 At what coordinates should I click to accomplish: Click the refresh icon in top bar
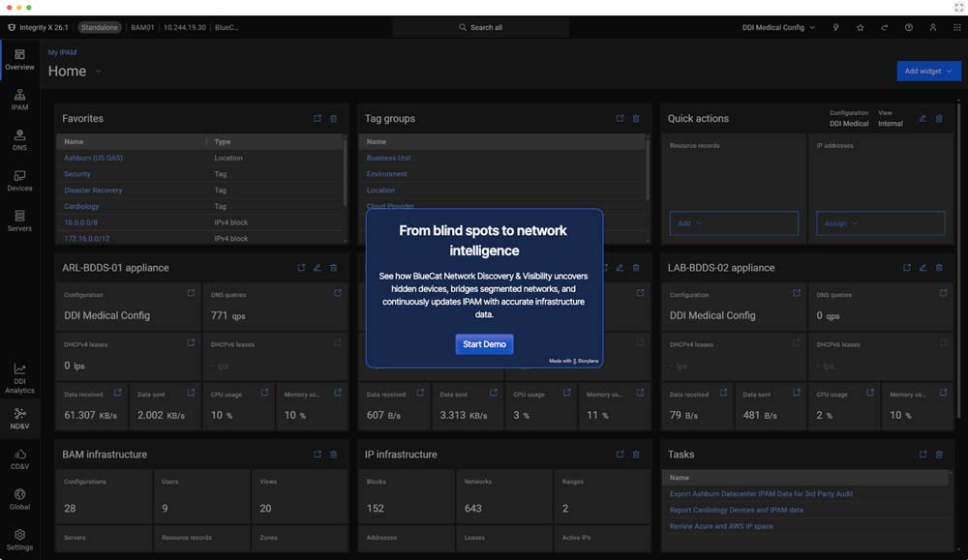coord(884,28)
